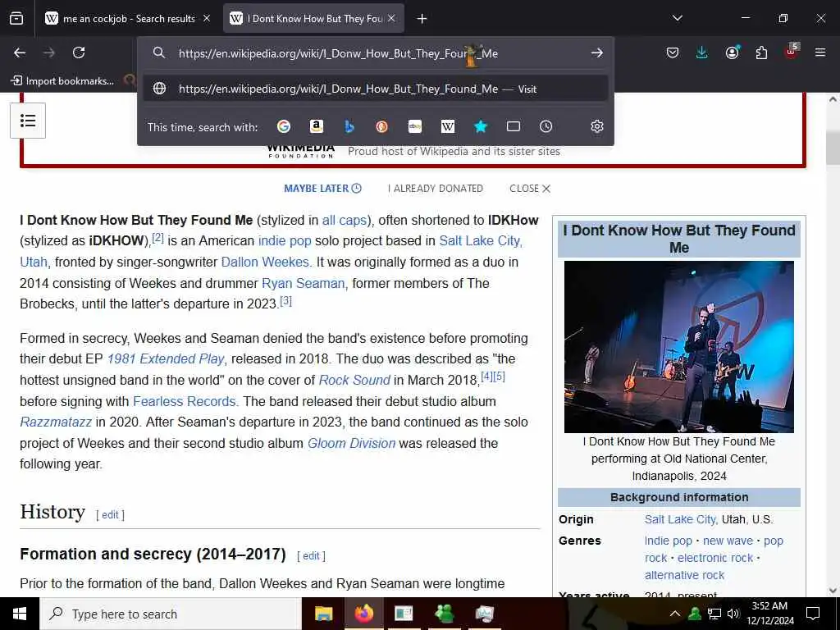Image resolution: width=840 pixels, height=630 pixels.
Task: Open the Fearless Records link
Action: (184, 401)
